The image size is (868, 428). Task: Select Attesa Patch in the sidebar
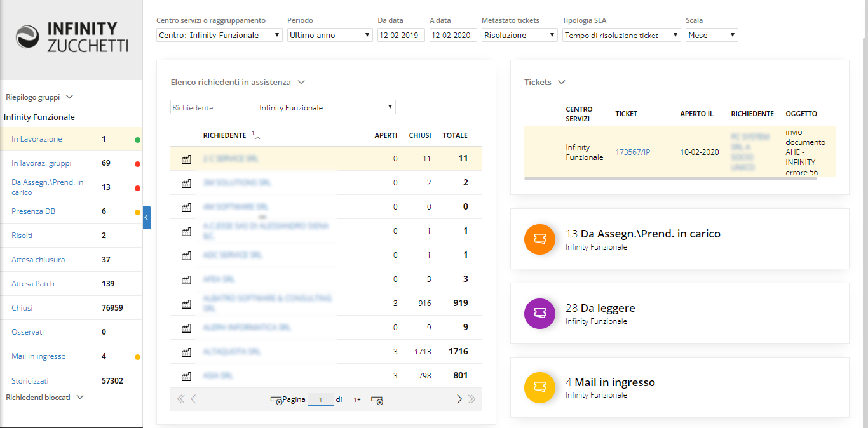pos(33,284)
